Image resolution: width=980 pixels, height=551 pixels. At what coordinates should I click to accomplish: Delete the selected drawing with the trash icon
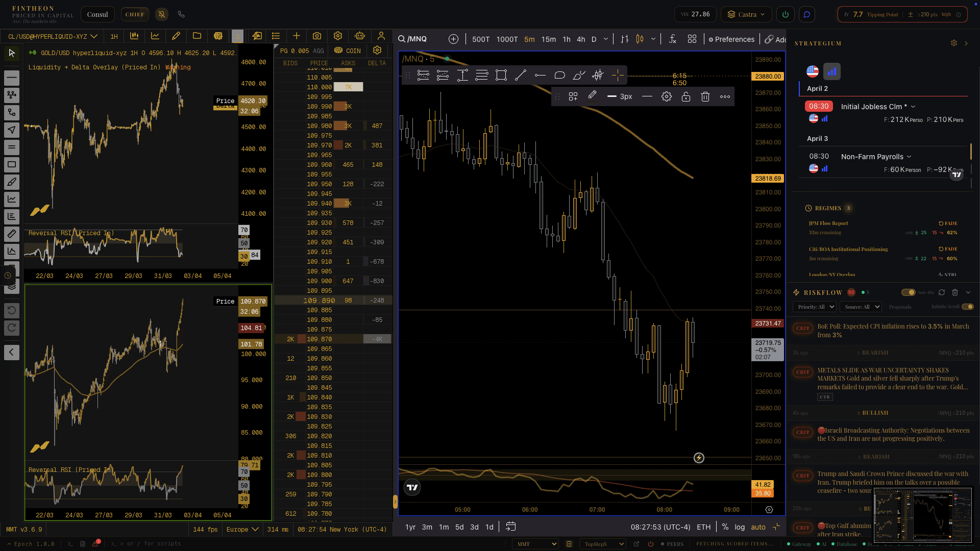[705, 96]
